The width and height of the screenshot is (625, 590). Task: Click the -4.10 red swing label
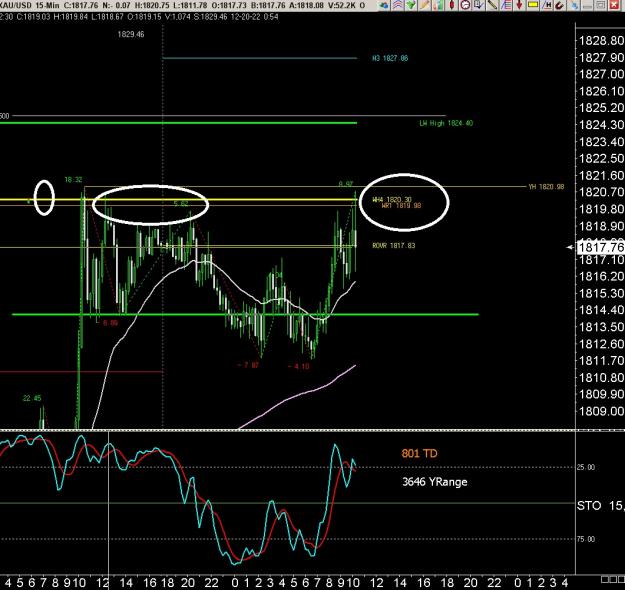(x=299, y=366)
